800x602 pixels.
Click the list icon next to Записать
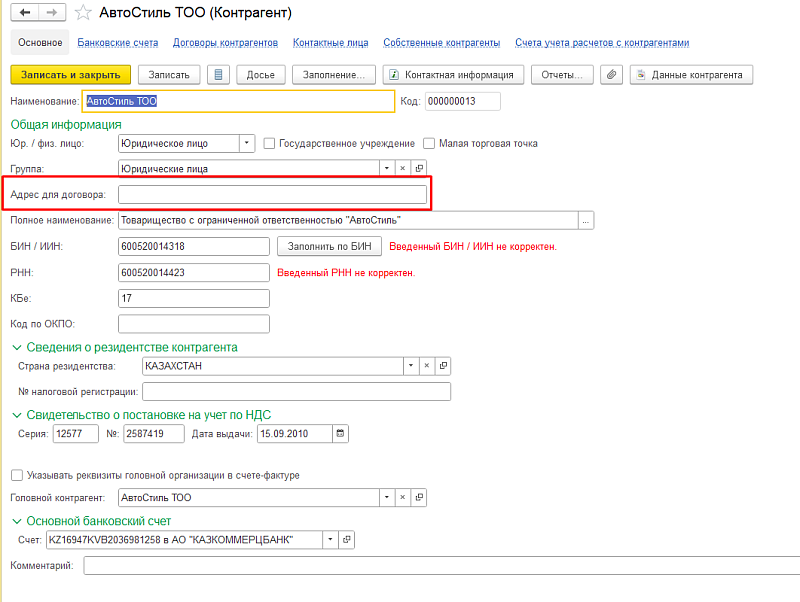click(x=219, y=75)
